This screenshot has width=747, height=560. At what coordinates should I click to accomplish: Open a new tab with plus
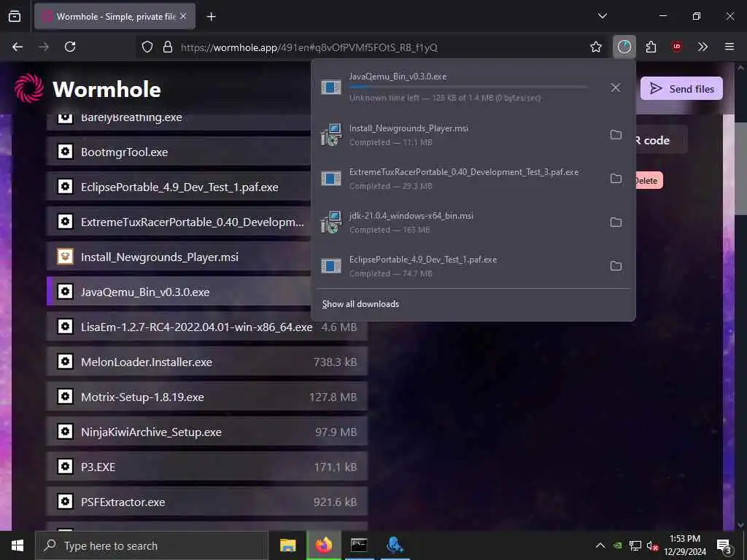click(x=211, y=17)
